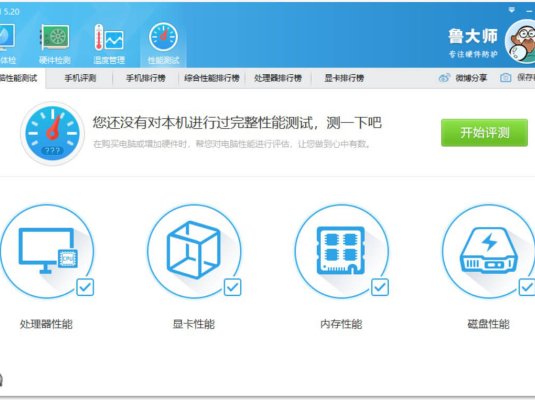This screenshot has width=535, height=400.
Task: Click the green 开始评测 button
Action: point(485,133)
